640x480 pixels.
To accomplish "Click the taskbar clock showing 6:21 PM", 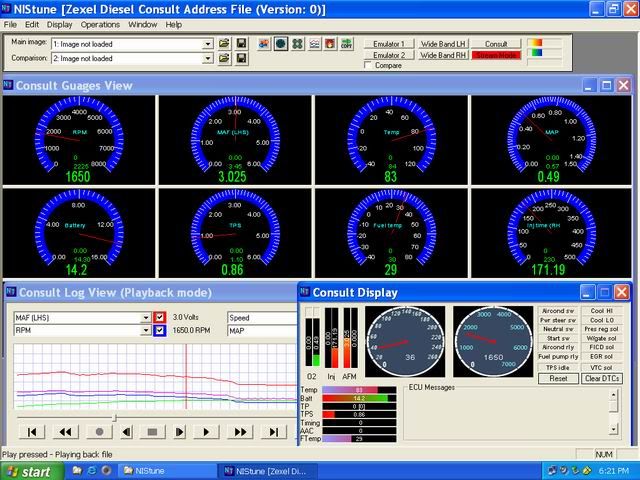I will point(614,471).
